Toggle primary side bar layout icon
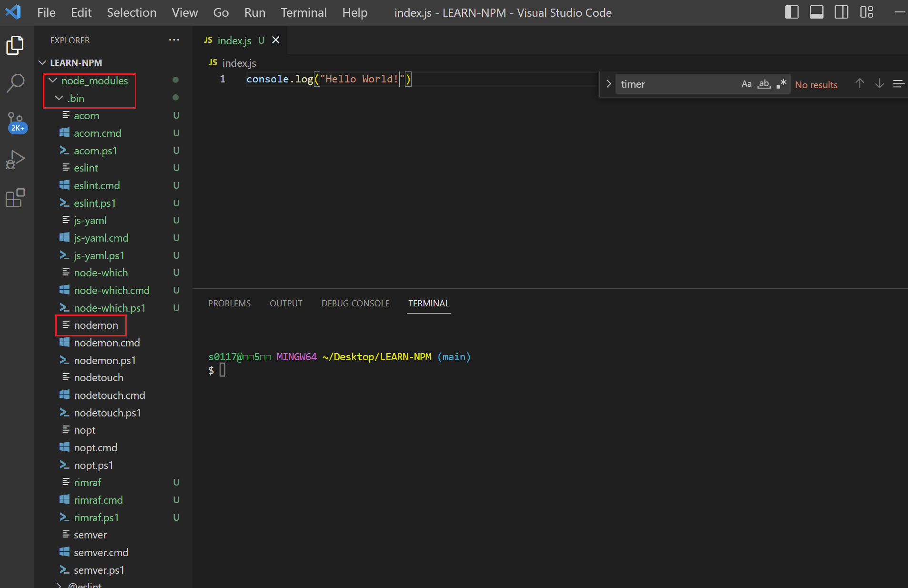The width and height of the screenshot is (908, 588). click(792, 12)
